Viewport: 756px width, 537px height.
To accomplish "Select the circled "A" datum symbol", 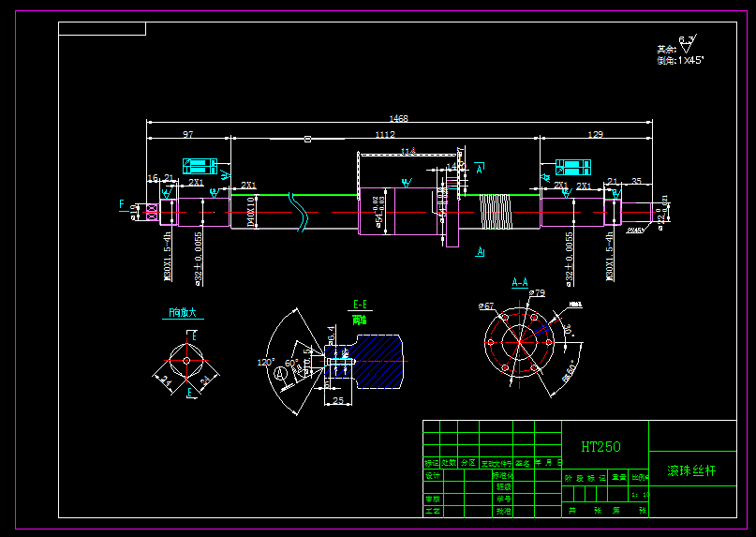I will pyautogui.click(x=279, y=373).
